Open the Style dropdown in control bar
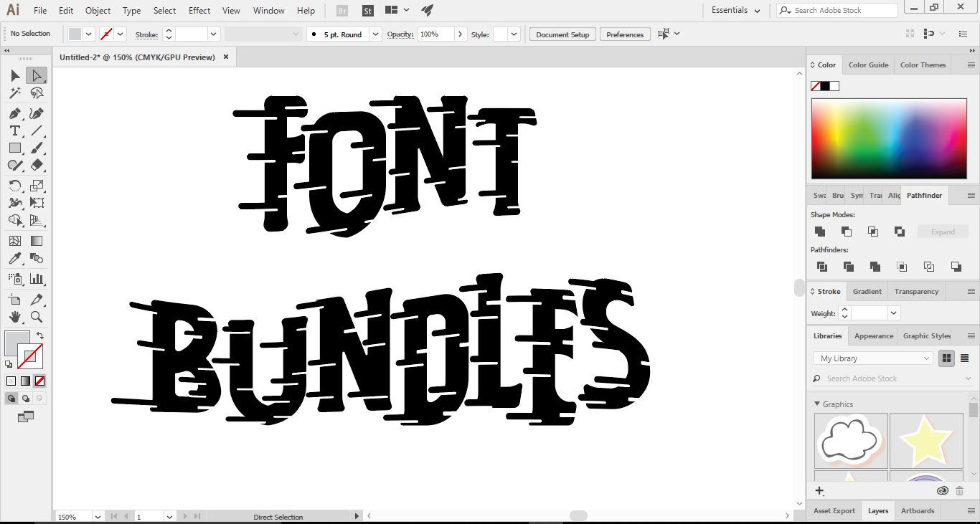 click(x=514, y=34)
